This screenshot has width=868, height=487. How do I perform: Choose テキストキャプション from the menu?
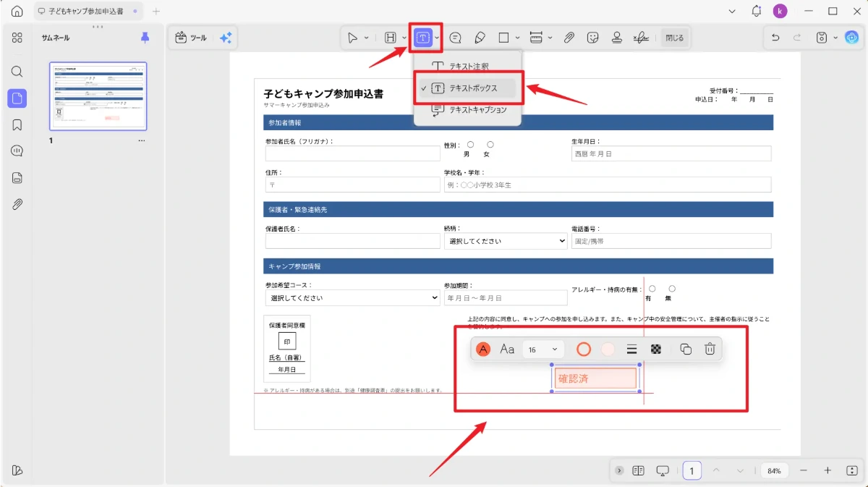point(467,110)
